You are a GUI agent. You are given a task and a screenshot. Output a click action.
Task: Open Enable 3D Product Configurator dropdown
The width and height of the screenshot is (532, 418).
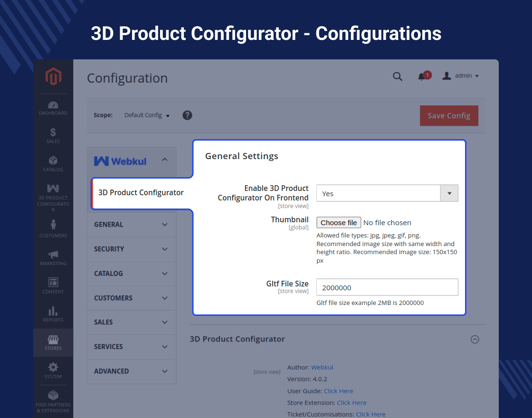387,193
